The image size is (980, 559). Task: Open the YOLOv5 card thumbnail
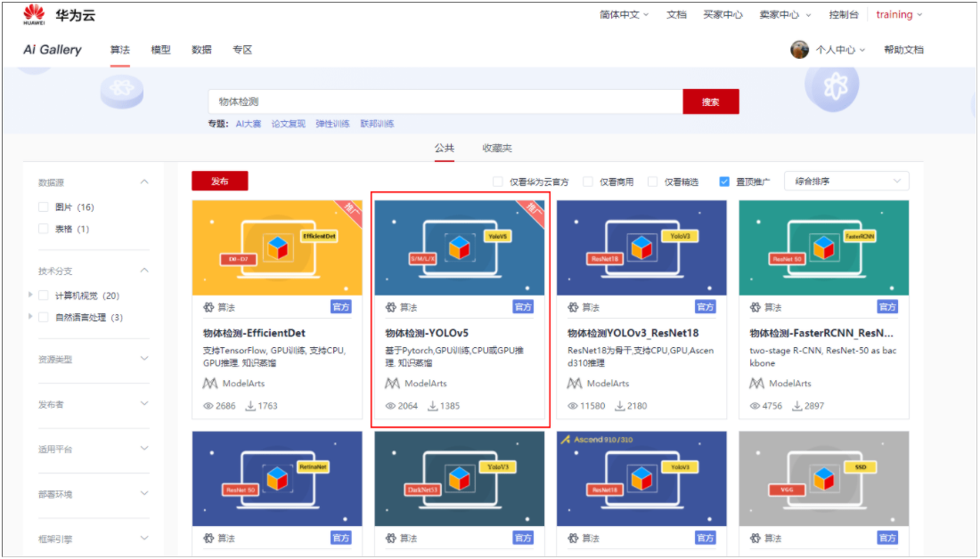460,248
